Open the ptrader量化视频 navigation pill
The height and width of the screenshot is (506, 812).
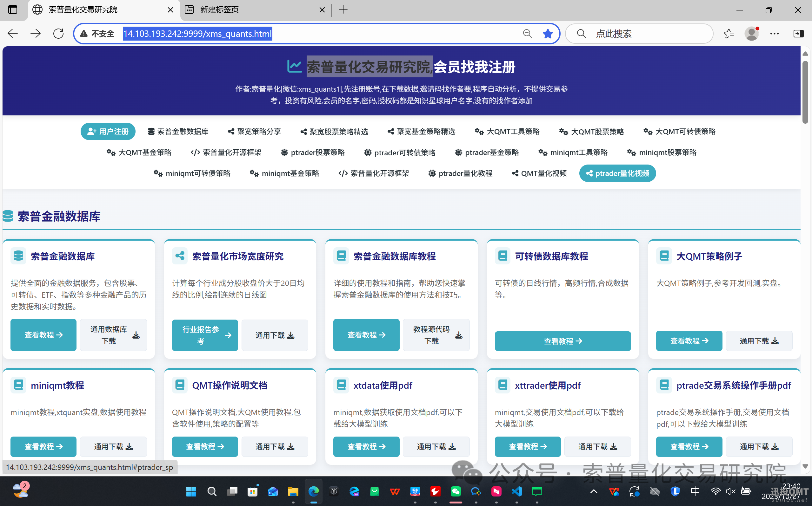coord(617,173)
